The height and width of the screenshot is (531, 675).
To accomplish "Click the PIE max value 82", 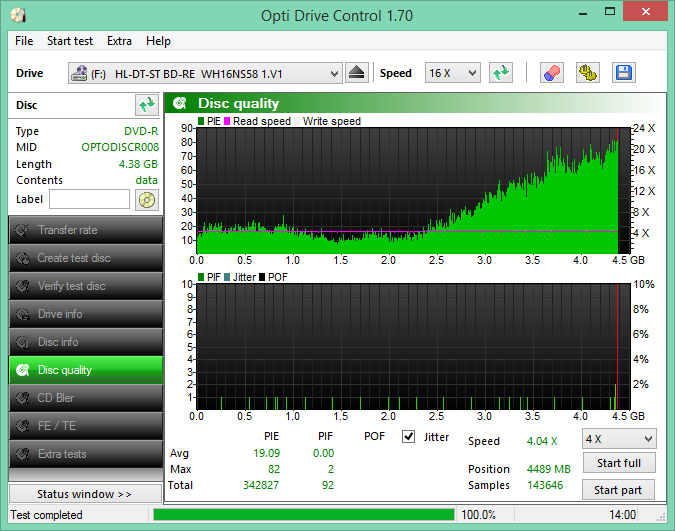I will [x=274, y=469].
